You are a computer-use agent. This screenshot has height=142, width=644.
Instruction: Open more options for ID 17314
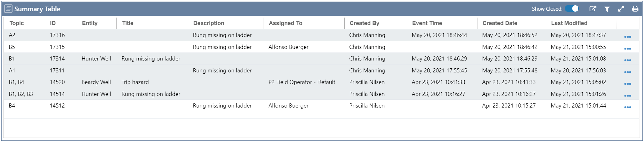point(627,60)
